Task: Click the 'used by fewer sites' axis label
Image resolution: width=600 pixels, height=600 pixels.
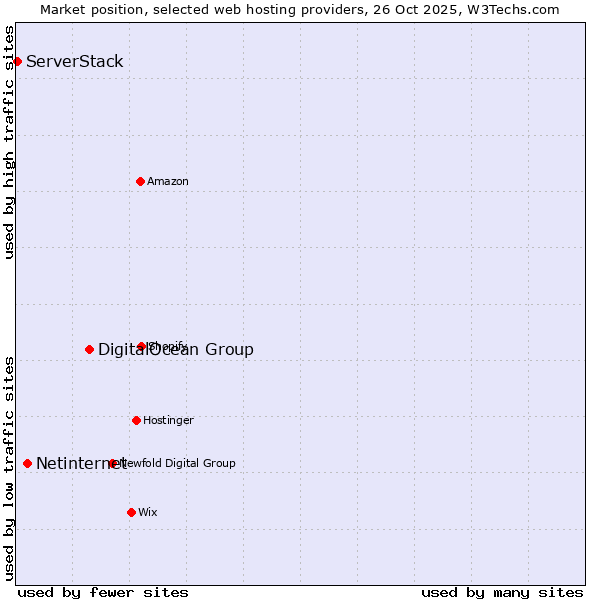Action: click(103, 592)
